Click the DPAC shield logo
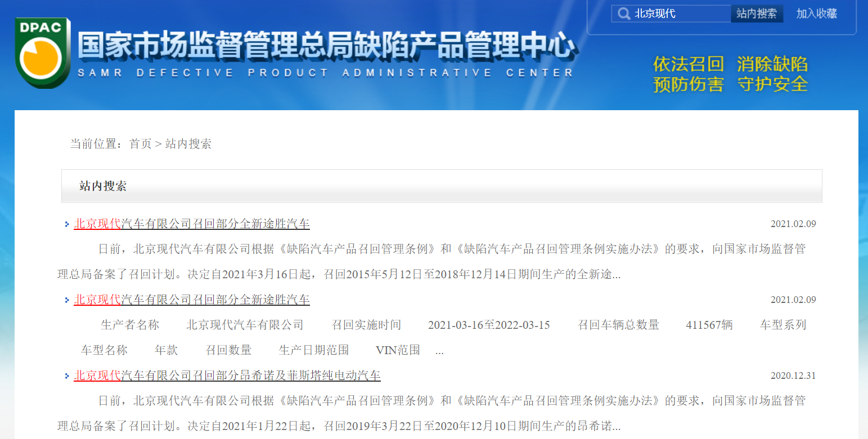The width and height of the screenshot is (868, 439). click(x=42, y=53)
